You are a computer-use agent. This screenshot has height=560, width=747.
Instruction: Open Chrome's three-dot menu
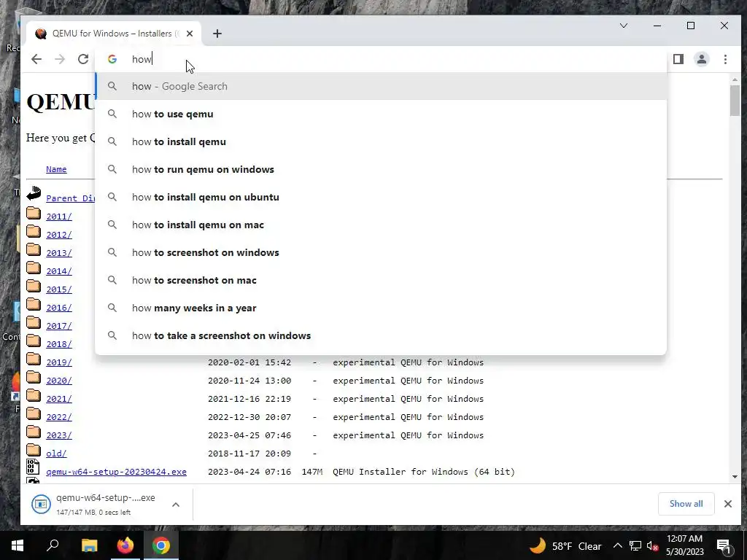point(725,59)
